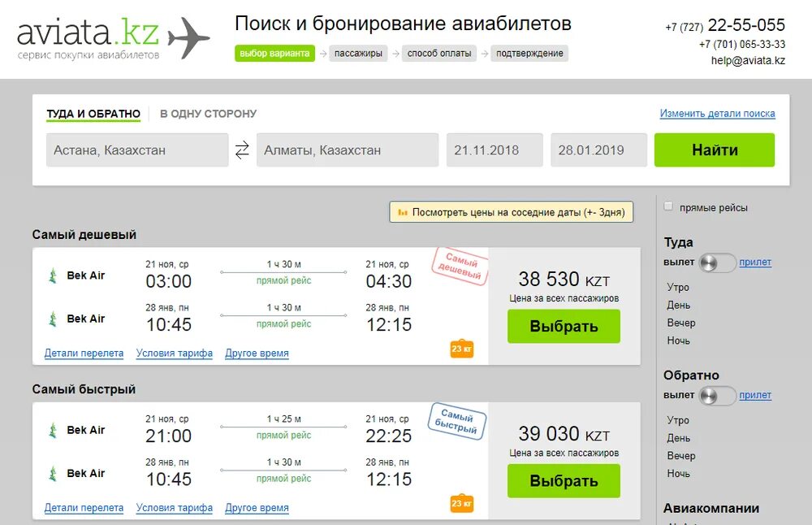
Task: Enable the прямые рейсы checkbox
Action: (668, 206)
